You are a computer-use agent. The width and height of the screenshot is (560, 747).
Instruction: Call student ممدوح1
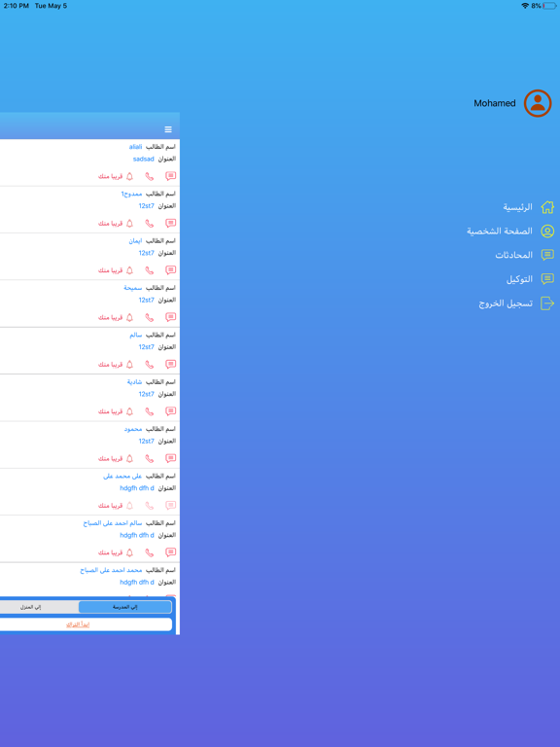coord(150,224)
